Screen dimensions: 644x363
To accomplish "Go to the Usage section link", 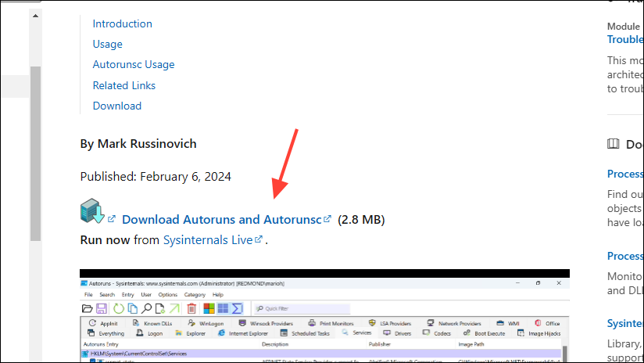I will coord(108,44).
